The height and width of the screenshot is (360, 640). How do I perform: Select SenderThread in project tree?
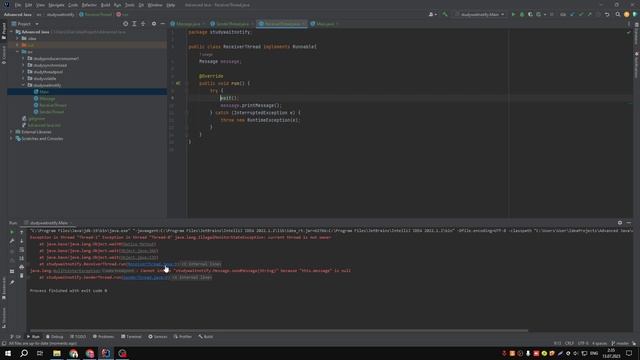point(51,112)
